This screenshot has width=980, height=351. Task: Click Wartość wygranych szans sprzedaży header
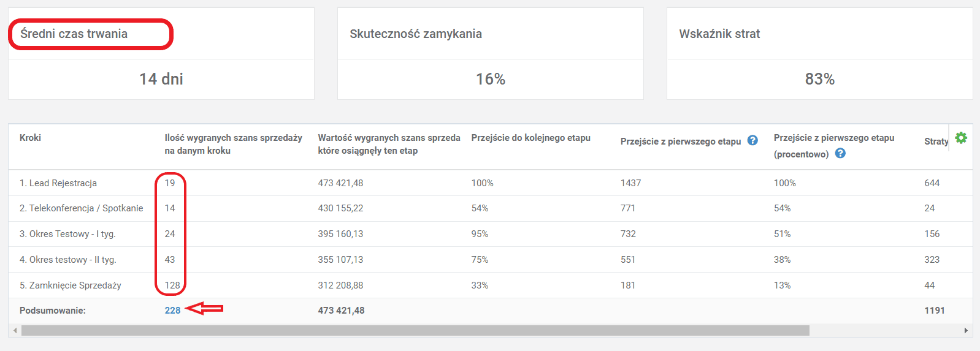click(389, 144)
